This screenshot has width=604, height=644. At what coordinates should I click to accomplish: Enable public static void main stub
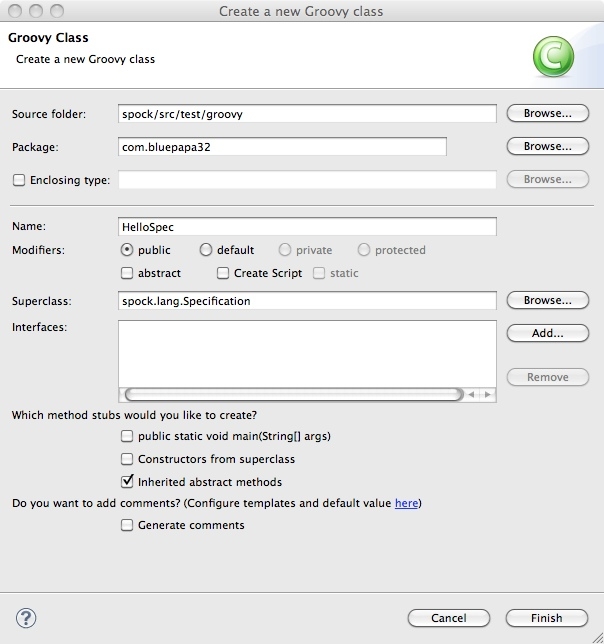click(127, 436)
